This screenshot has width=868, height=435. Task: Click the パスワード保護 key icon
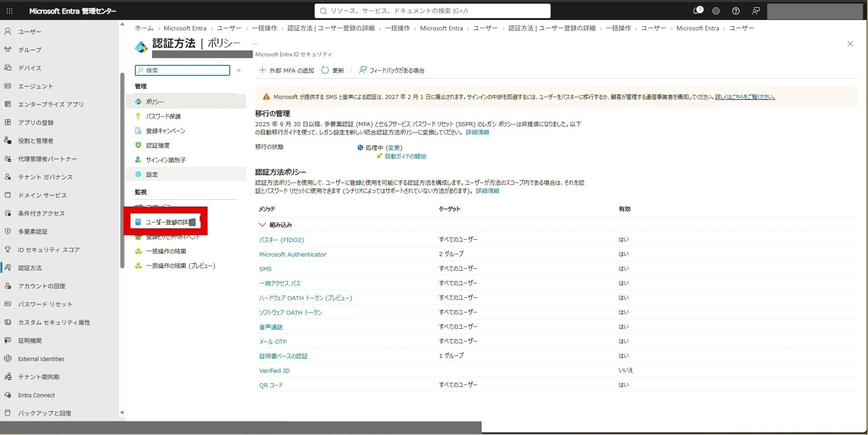(x=138, y=116)
